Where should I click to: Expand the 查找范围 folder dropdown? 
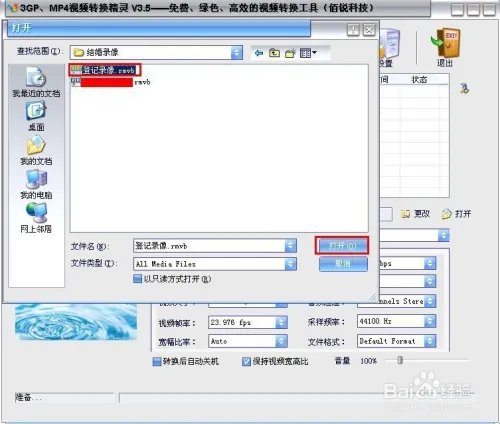tap(236, 53)
